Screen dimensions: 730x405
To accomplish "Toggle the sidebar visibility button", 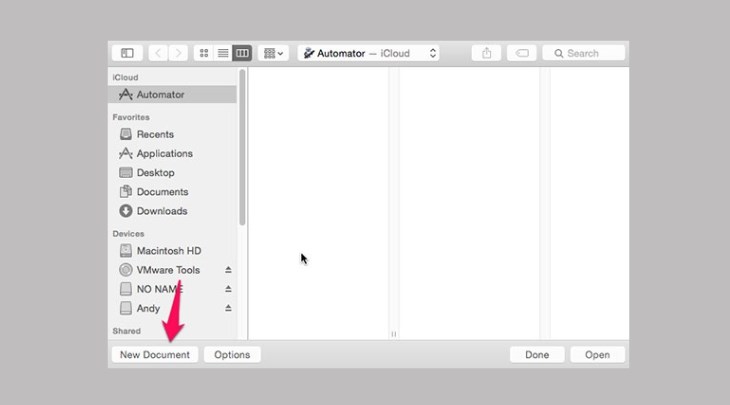I will [x=127, y=53].
